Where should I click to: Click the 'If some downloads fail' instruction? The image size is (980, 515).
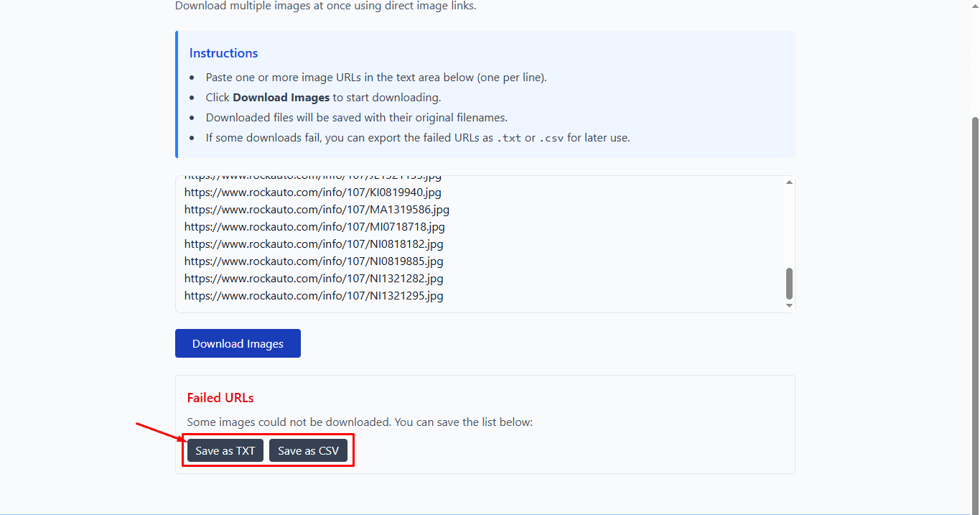[x=418, y=137]
